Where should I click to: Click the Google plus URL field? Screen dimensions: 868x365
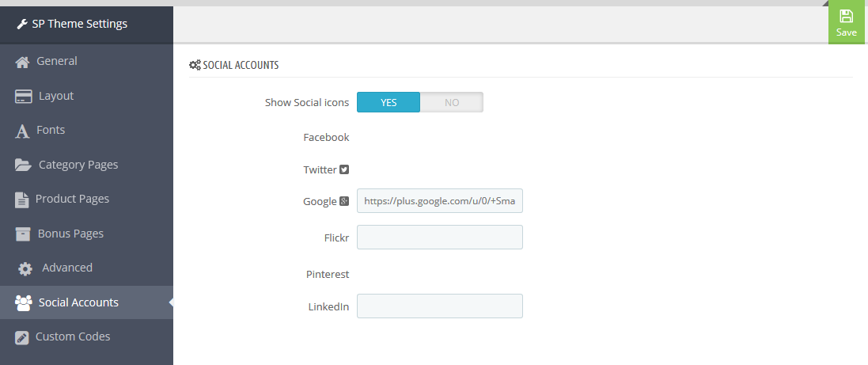[x=439, y=201]
